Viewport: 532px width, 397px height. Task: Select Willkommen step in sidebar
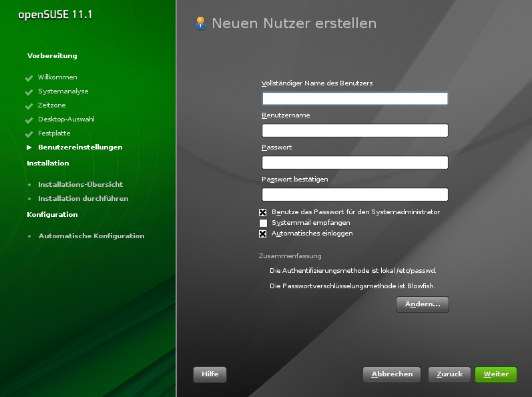pyautogui.click(x=57, y=77)
